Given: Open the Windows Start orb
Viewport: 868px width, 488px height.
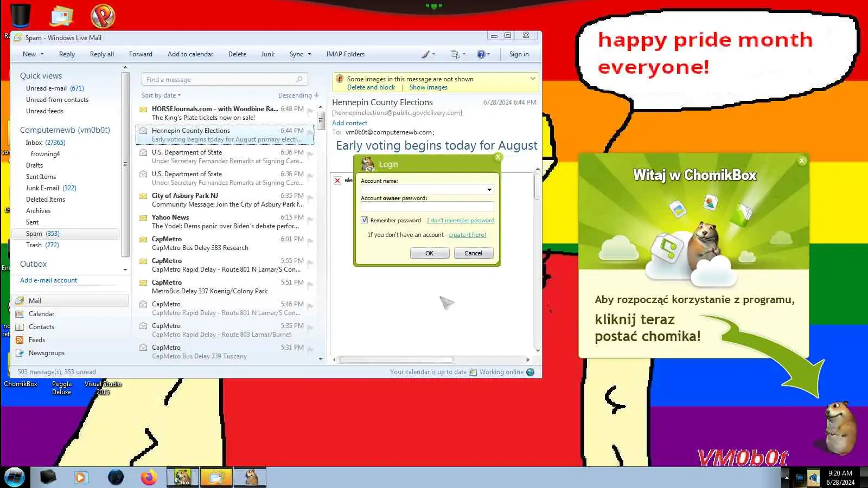Looking at the screenshot, I should coord(15,477).
